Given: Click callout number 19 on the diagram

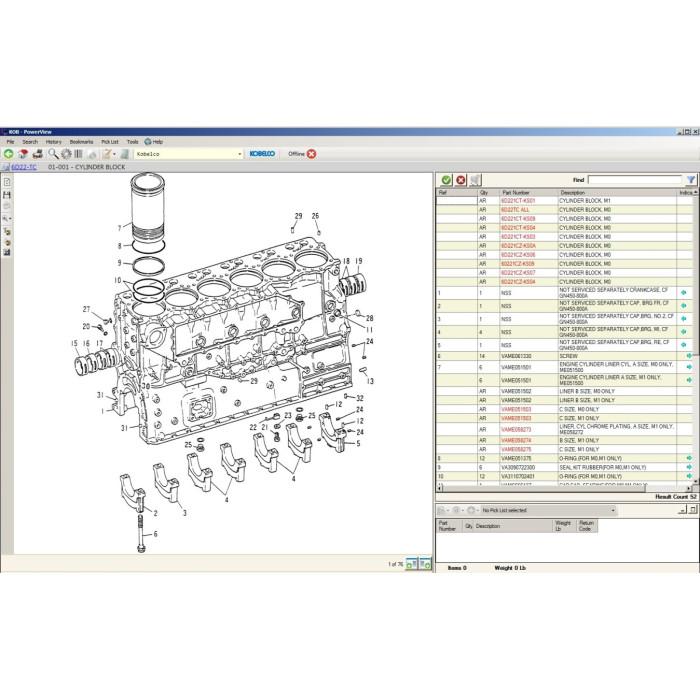Looking at the screenshot, I should click(359, 261).
